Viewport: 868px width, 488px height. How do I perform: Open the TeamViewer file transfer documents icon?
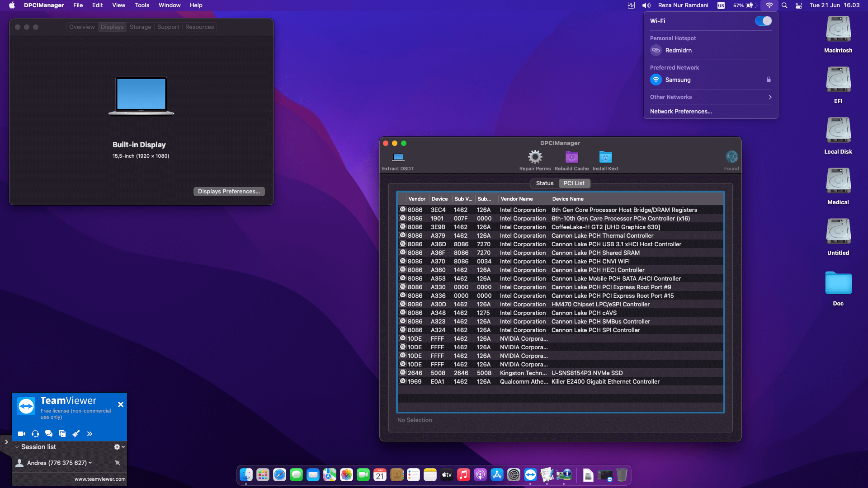tap(62, 434)
